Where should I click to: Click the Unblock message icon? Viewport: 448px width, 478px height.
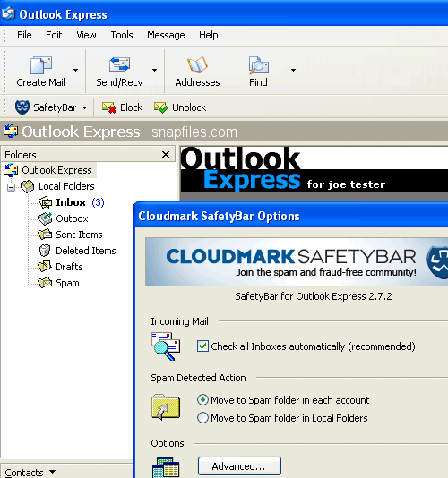point(160,107)
